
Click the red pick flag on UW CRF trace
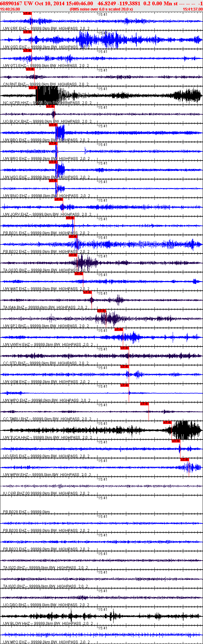click(28, 13)
